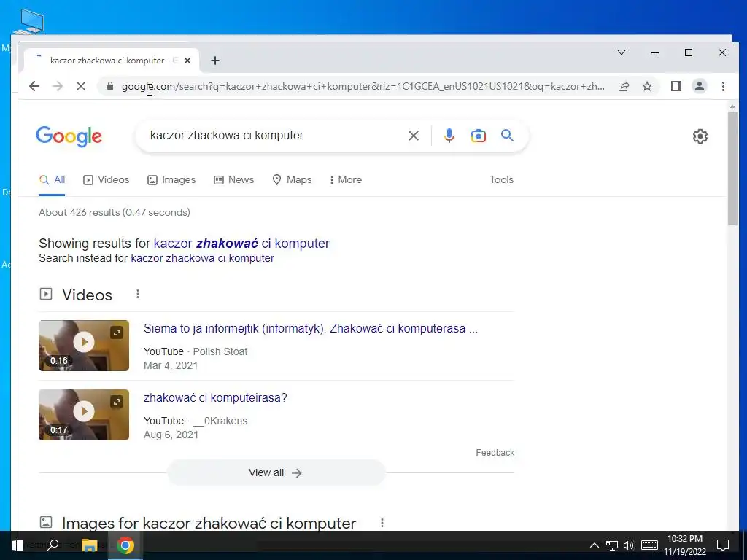Show hidden system tray icons

pos(594,545)
